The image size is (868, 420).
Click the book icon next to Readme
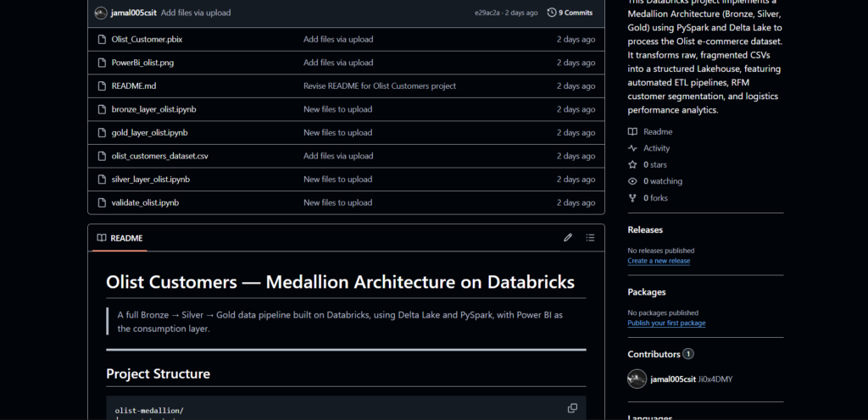[632, 131]
